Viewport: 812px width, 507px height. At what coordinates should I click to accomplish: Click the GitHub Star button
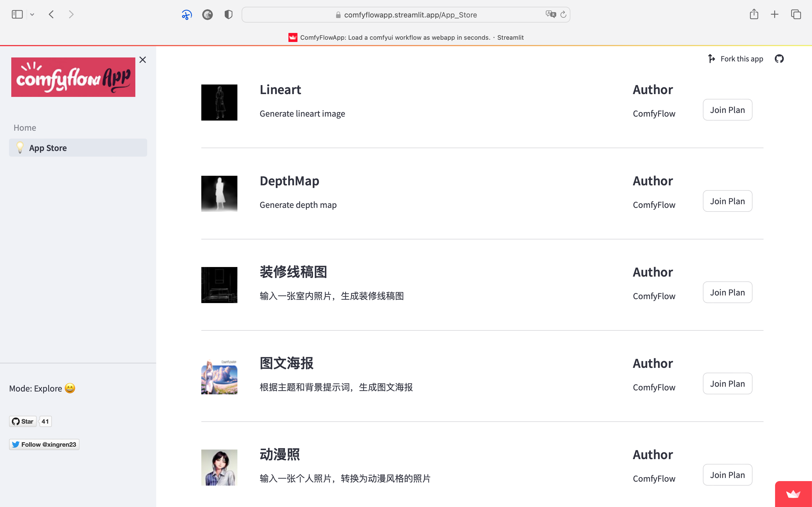click(x=23, y=421)
